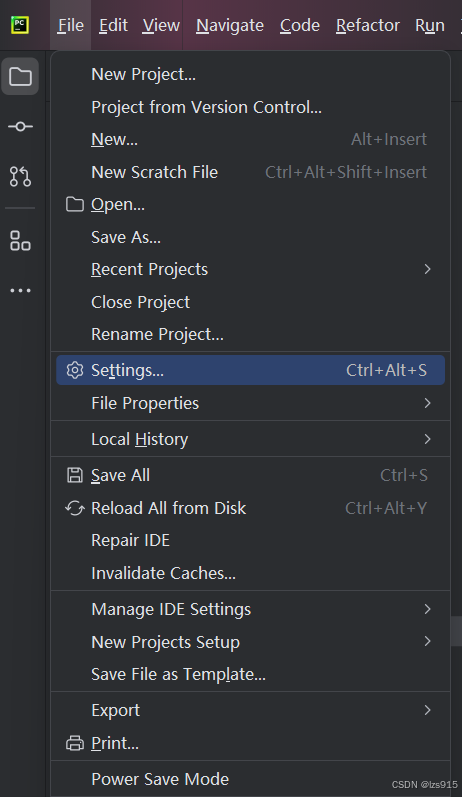The width and height of the screenshot is (462, 797).
Task: Expand the Local History submenu
Action: [251, 439]
